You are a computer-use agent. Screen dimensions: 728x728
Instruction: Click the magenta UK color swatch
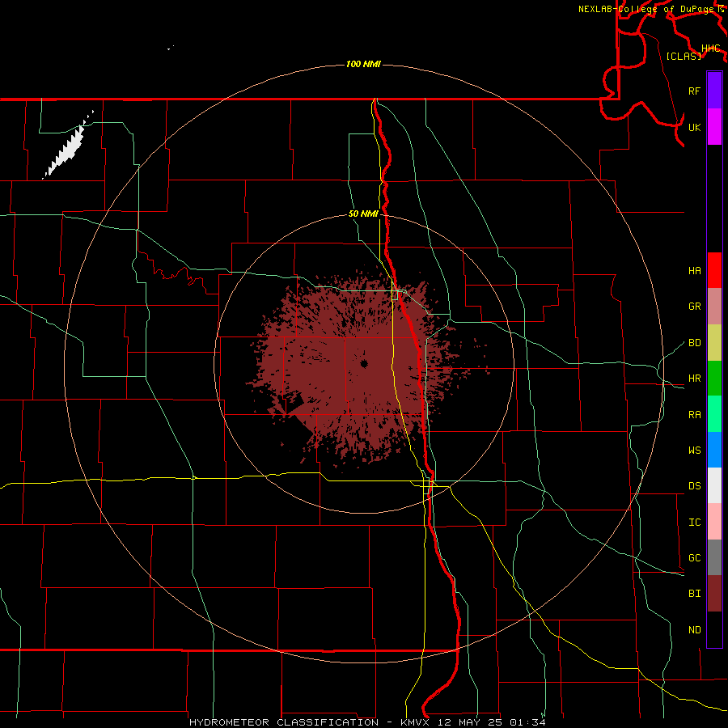714,127
